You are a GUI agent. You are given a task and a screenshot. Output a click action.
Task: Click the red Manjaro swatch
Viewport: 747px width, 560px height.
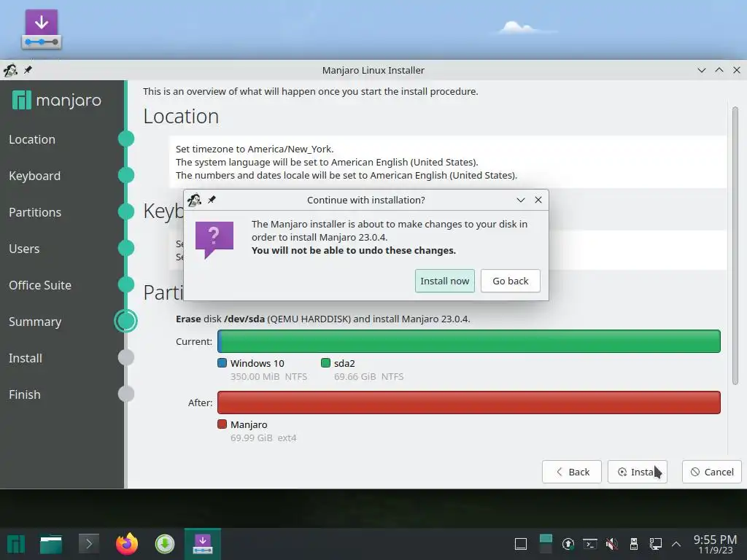pos(222,424)
